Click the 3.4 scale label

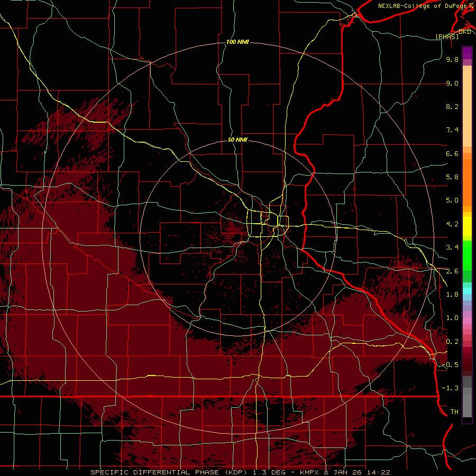tap(452, 248)
